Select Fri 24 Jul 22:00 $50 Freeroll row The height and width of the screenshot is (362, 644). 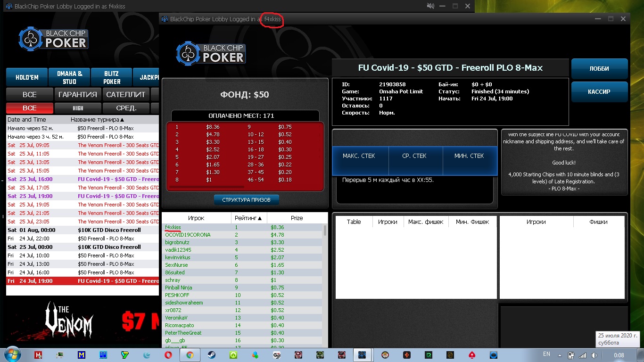(x=83, y=239)
